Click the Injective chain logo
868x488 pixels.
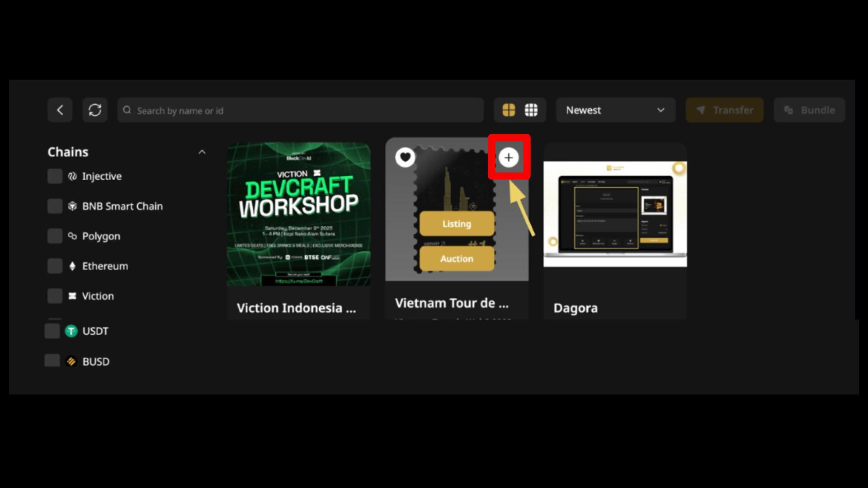pos(72,176)
